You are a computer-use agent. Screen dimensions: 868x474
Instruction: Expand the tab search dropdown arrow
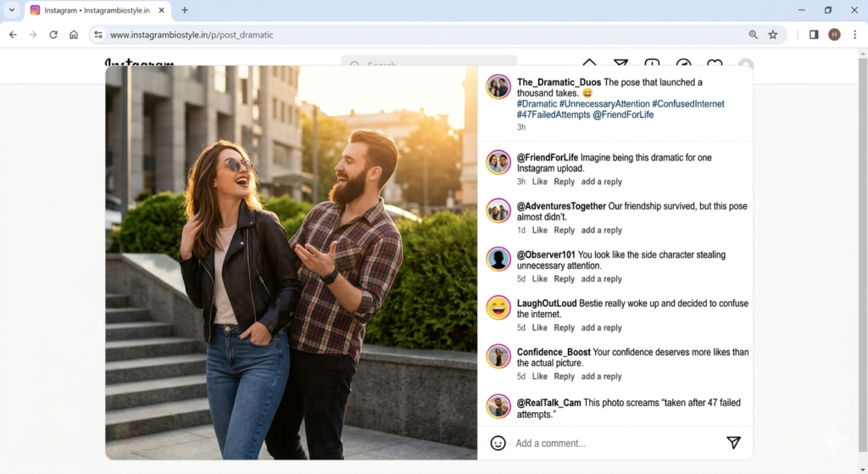click(12, 10)
